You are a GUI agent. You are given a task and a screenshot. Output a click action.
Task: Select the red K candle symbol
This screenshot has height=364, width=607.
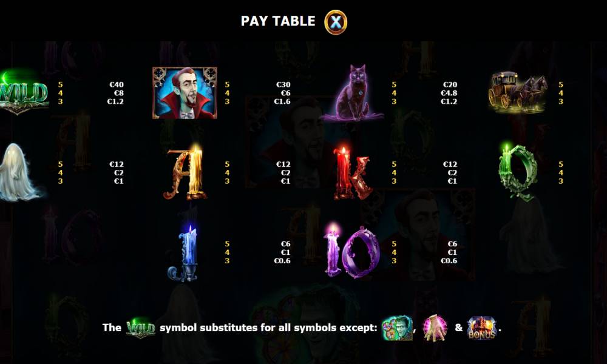[x=352, y=173]
